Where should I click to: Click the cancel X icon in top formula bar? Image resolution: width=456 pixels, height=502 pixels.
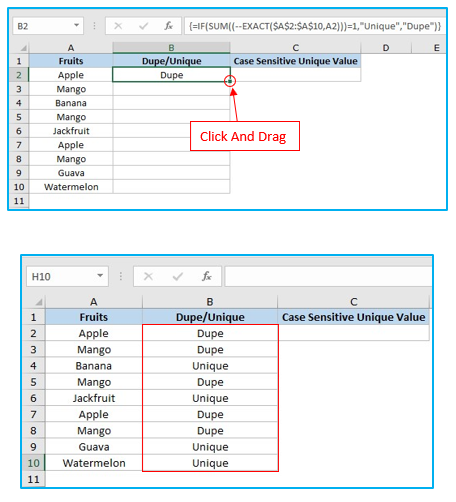pyautogui.click(x=118, y=26)
